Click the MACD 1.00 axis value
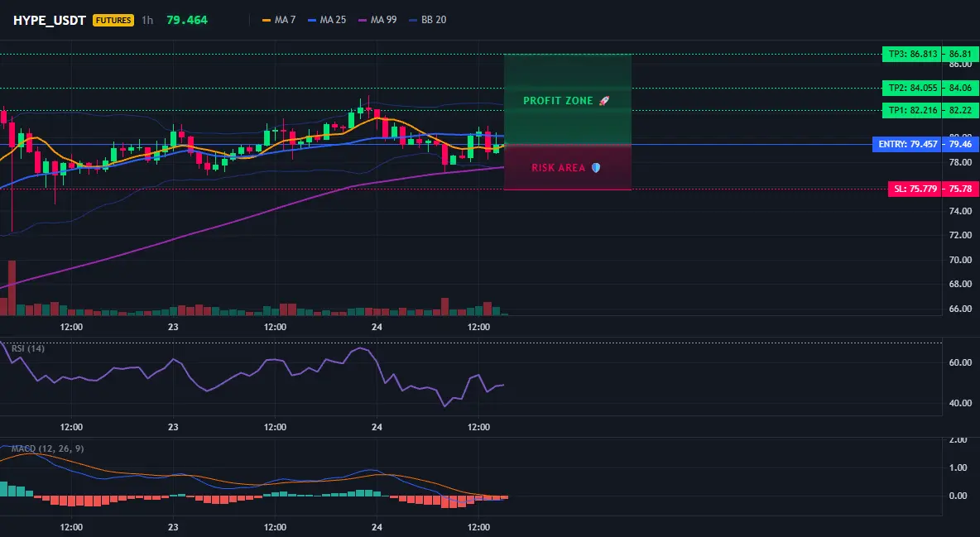The width and height of the screenshot is (980, 537). (x=958, y=467)
